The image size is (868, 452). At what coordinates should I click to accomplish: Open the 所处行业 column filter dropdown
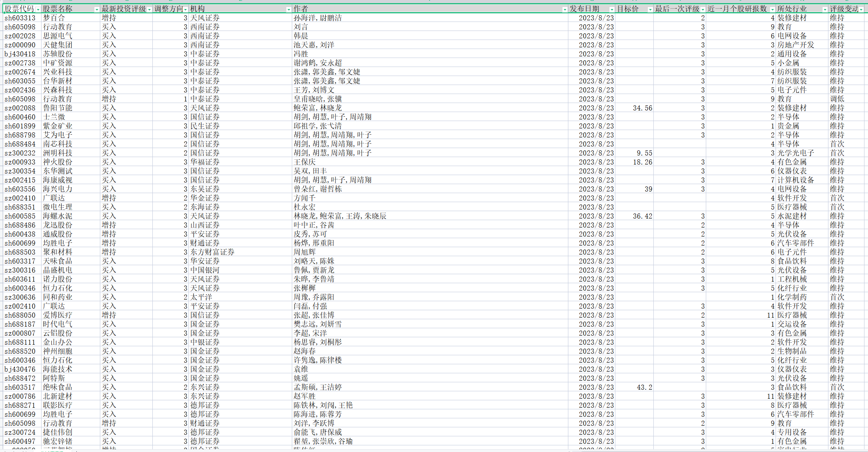[825, 9]
